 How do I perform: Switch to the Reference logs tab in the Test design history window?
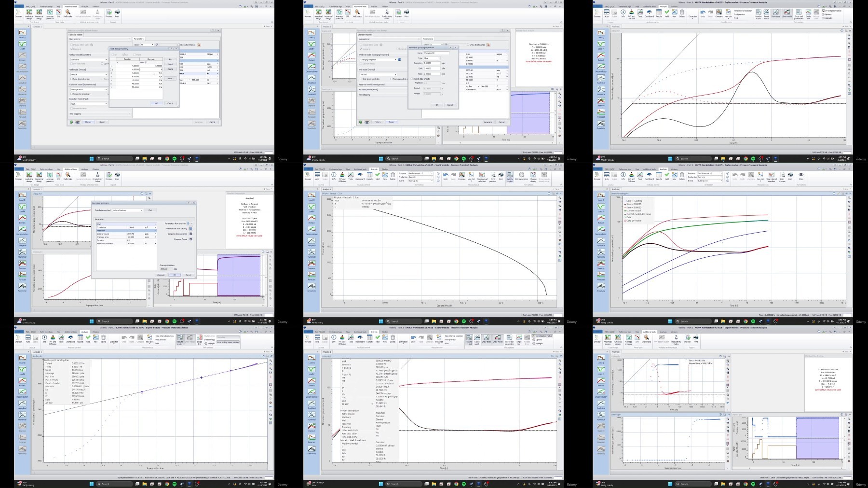click(46, 7)
